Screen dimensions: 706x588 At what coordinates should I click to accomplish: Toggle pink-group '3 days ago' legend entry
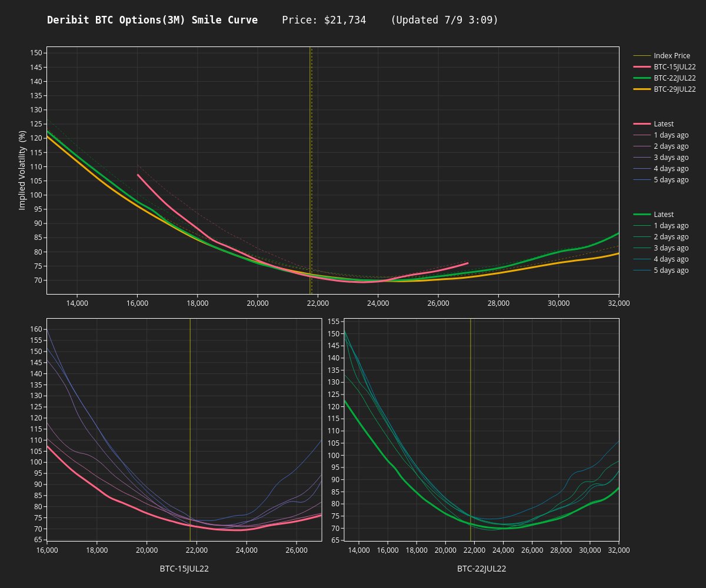tap(661, 158)
